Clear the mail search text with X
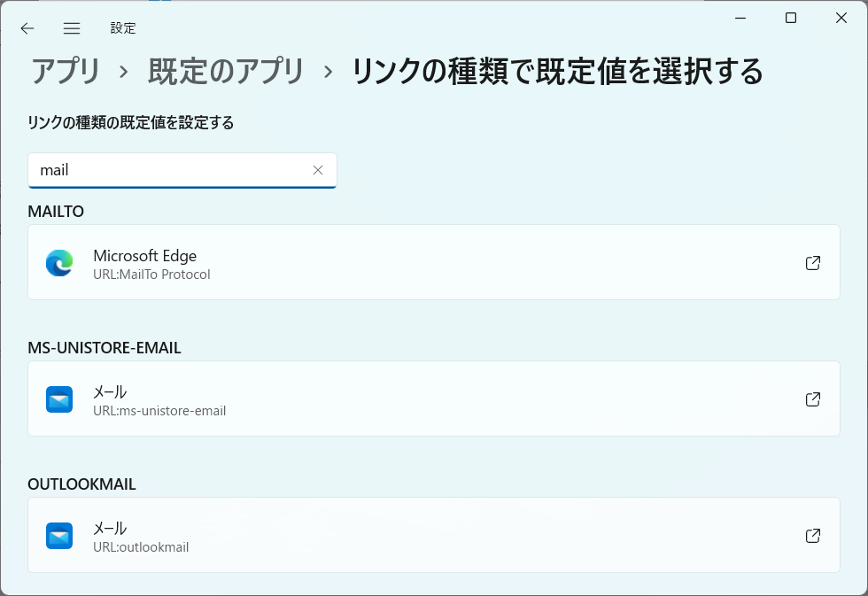 (318, 170)
